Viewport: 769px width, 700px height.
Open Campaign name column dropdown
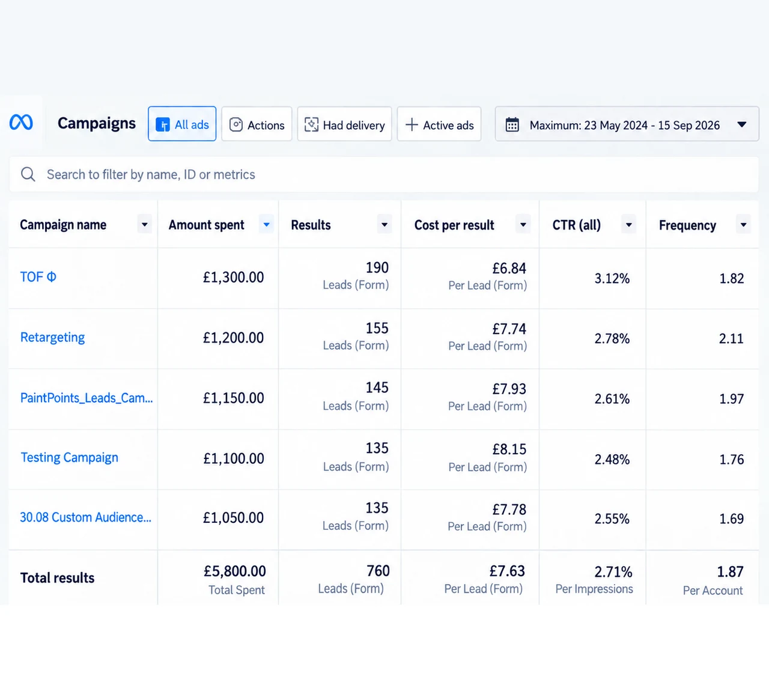[144, 225]
